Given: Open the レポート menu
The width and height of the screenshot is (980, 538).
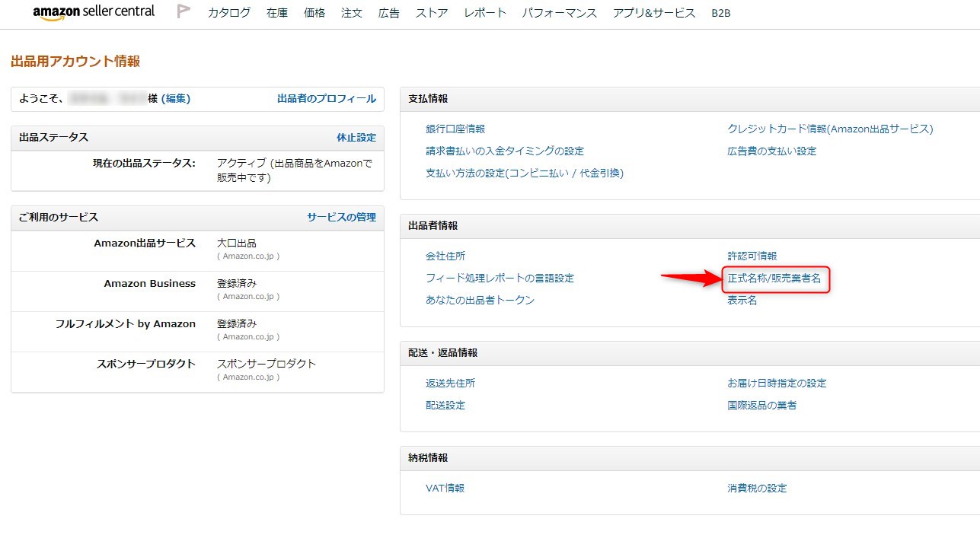Looking at the screenshot, I should point(485,13).
